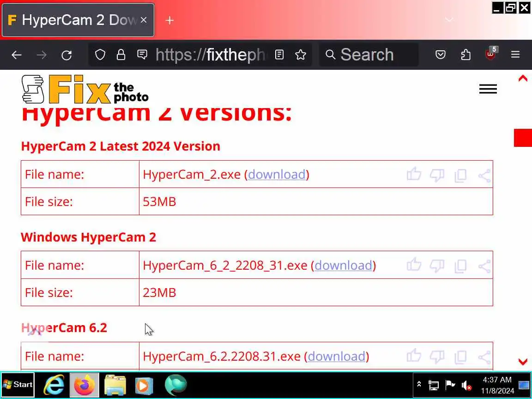
Task: Click the red scrollbar thumb
Action: coord(523,138)
